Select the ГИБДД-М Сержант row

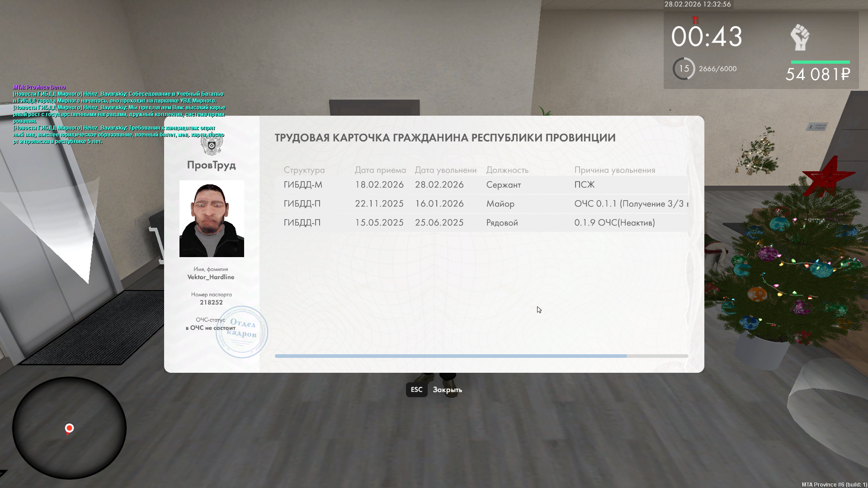tap(481, 185)
